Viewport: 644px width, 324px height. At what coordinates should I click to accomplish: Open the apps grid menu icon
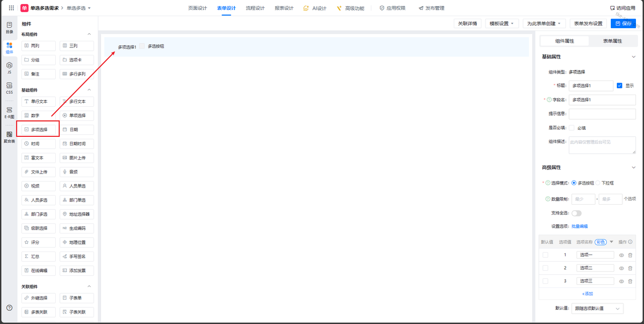pyautogui.click(x=11, y=8)
